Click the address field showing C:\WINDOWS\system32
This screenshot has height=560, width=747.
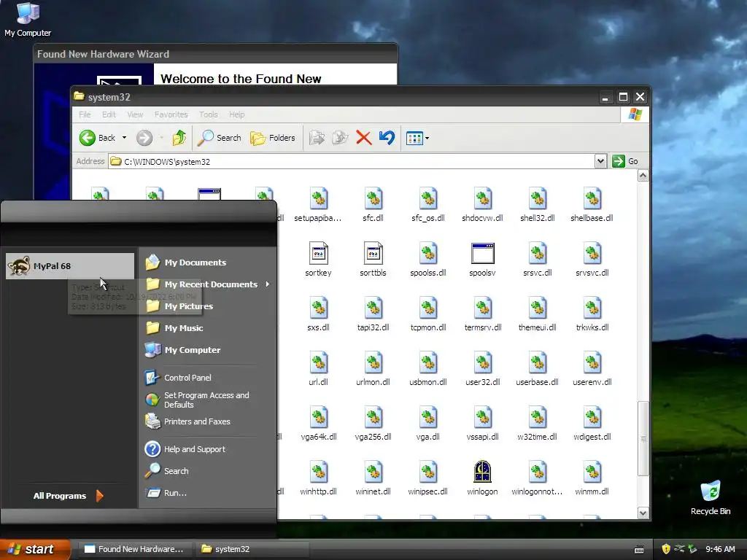tap(352, 161)
